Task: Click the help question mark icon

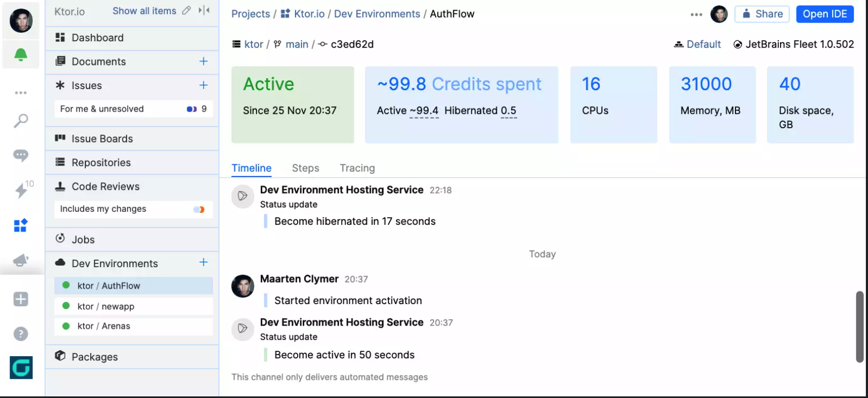Action: click(x=21, y=334)
